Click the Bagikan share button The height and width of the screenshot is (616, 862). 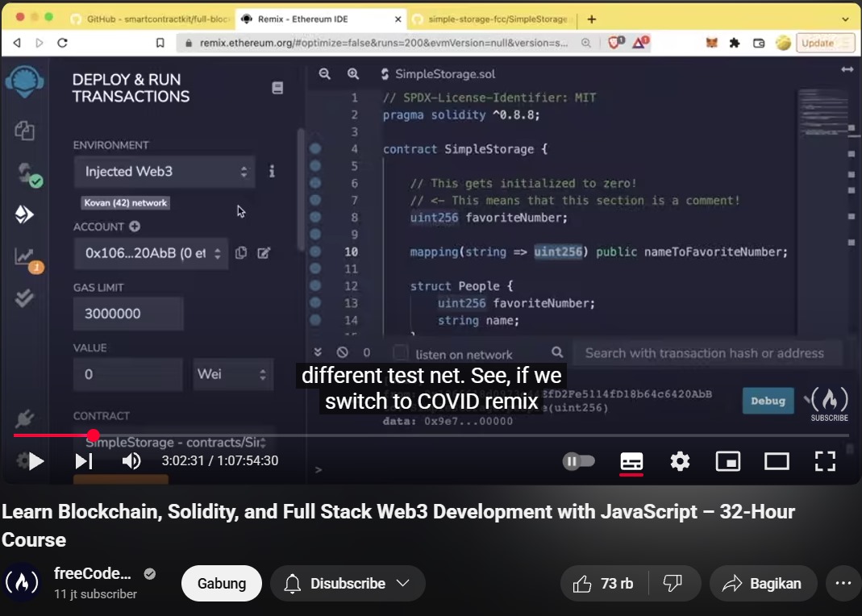pos(763,583)
